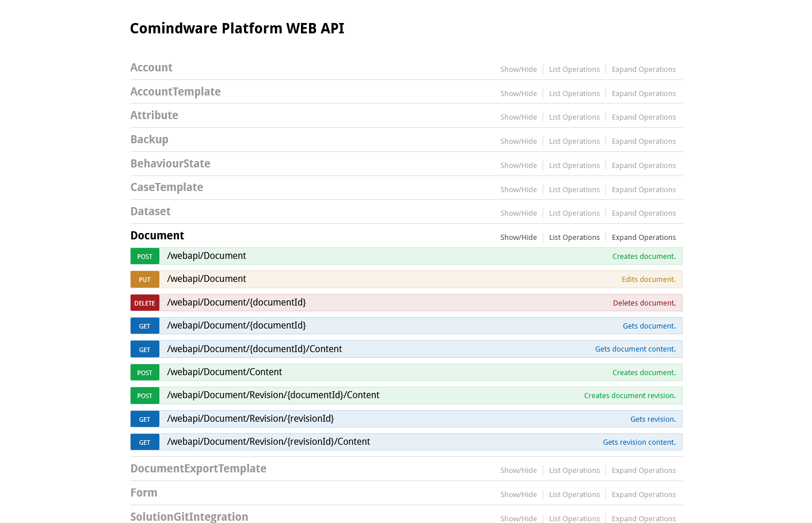This screenshot has height=523, width=812.
Task: Expand Operations for Document
Action: click(644, 238)
